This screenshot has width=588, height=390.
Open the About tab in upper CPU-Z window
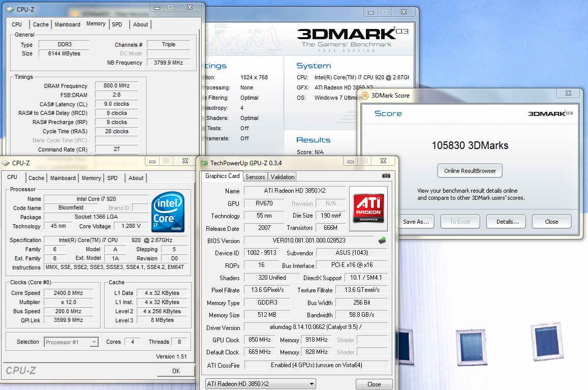click(141, 24)
